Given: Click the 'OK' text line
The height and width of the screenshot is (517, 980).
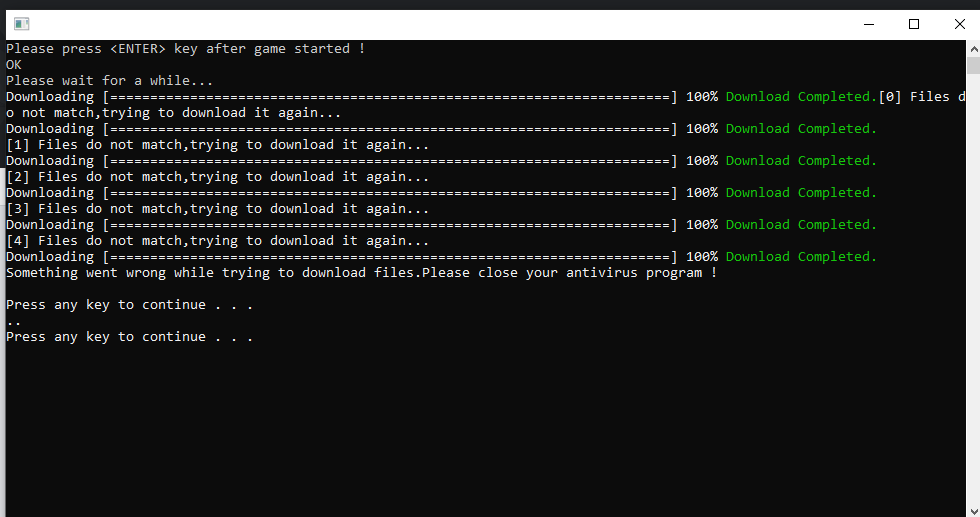Looking at the screenshot, I should pyautogui.click(x=14, y=65).
